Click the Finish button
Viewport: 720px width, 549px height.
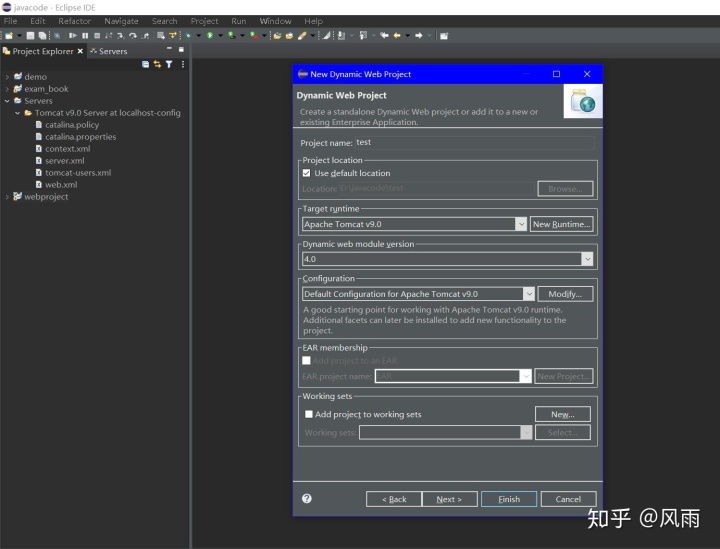click(509, 499)
